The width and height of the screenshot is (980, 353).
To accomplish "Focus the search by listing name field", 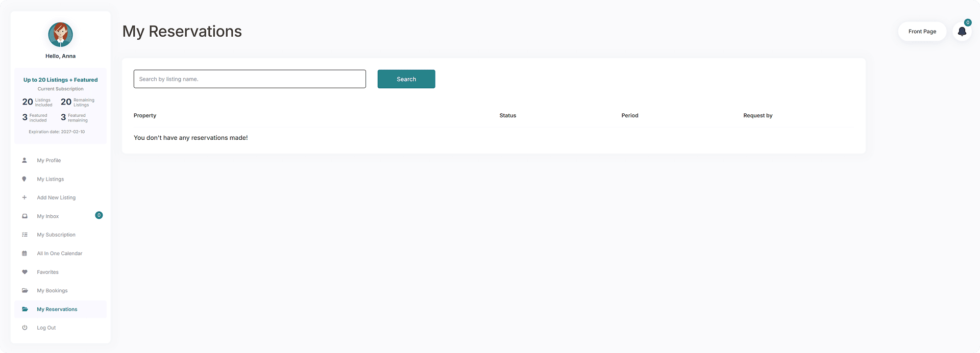I will (250, 79).
